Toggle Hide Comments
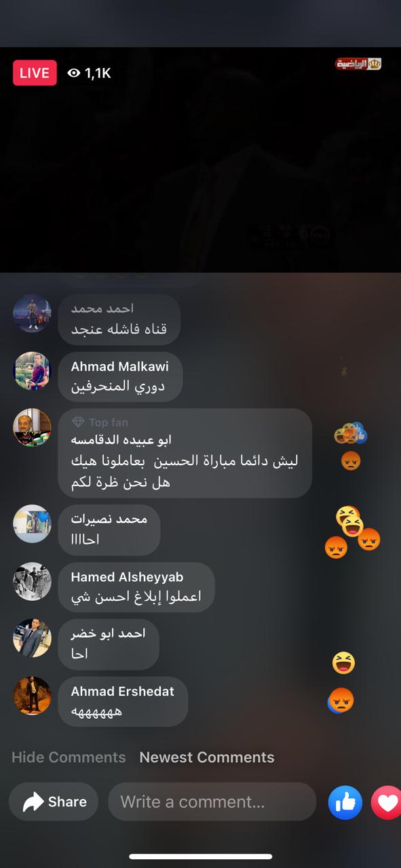This screenshot has height=868, width=401. click(x=69, y=757)
